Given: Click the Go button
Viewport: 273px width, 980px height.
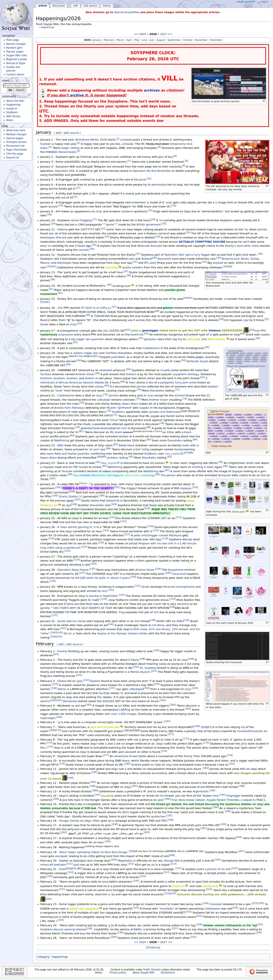Looking at the screenshot, I should click(x=10, y=90).
